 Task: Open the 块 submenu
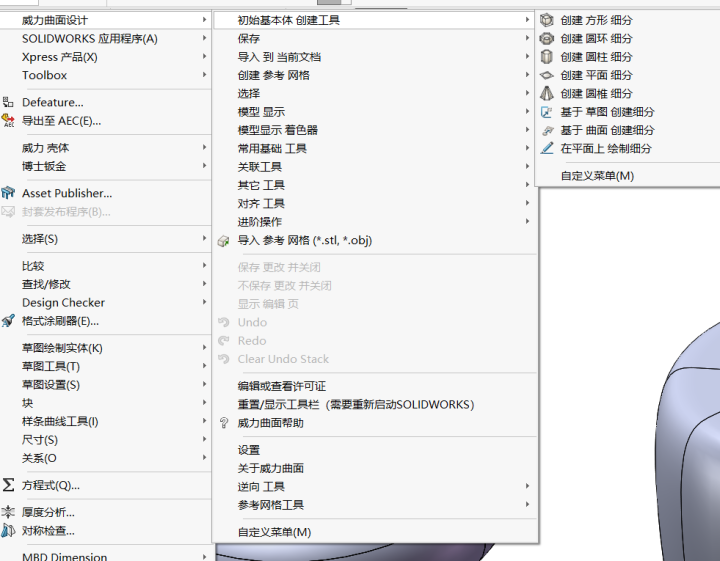(x=105, y=403)
